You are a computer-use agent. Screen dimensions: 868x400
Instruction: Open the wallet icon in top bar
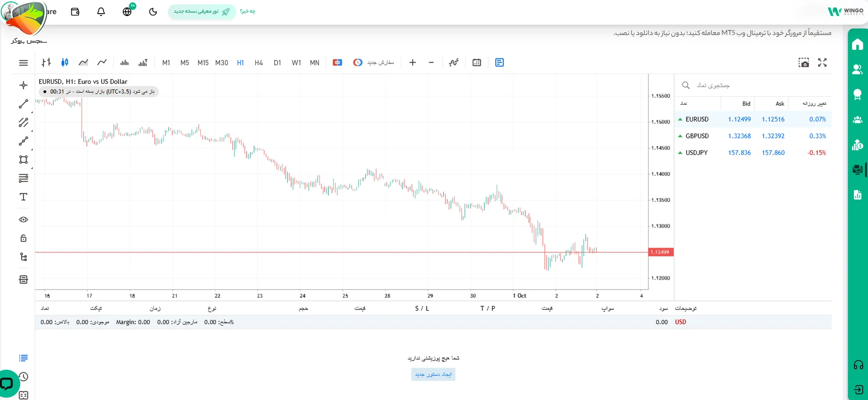pos(75,12)
